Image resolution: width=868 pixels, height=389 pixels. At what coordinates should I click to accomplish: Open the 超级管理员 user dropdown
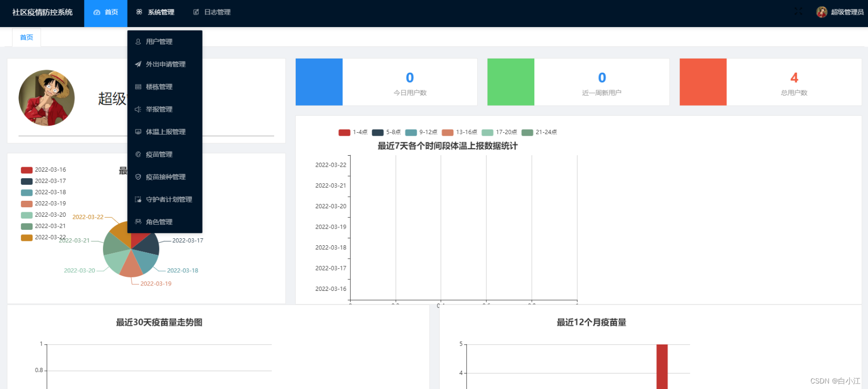point(847,12)
